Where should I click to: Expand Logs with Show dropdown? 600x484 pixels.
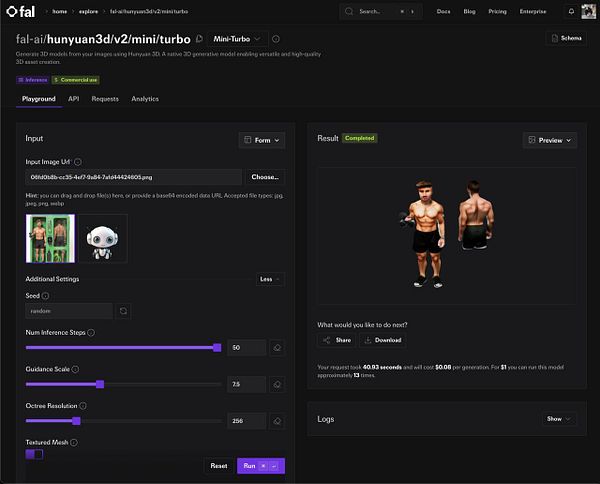pyautogui.click(x=559, y=419)
